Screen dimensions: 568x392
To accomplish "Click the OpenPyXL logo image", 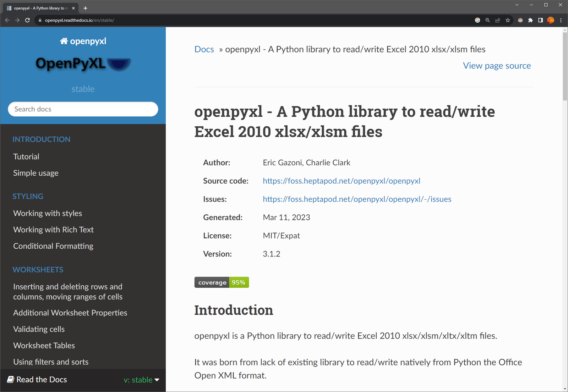I will tap(83, 64).
